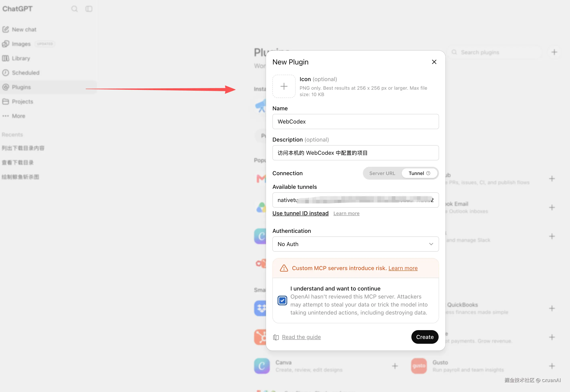Expand the Authentication No Auth dropdown
The width and height of the screenshot is (570, 392).
[355, 244]
